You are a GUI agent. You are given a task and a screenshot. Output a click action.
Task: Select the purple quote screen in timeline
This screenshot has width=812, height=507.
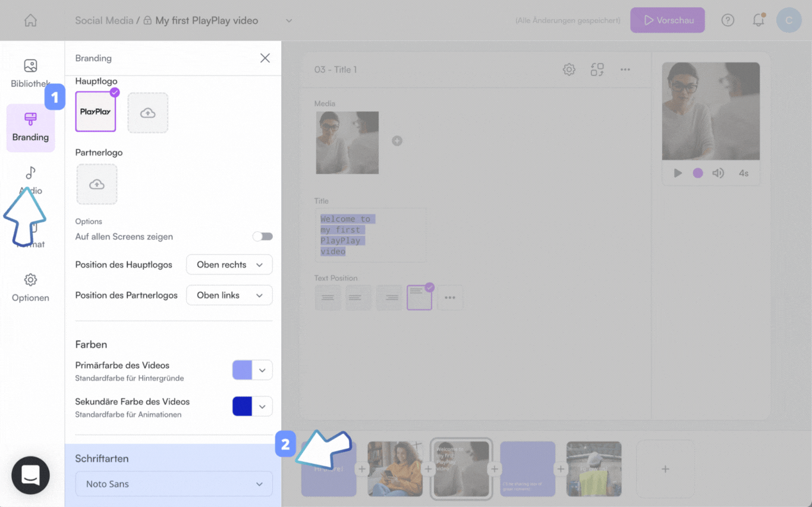(528, 469)
